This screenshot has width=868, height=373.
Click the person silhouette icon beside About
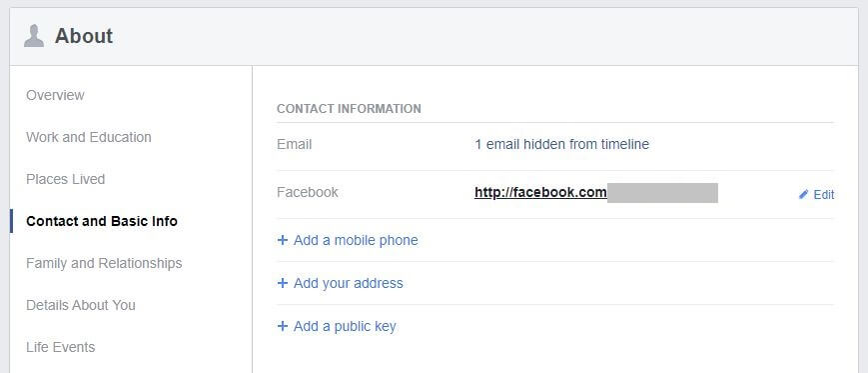(34, 36)
